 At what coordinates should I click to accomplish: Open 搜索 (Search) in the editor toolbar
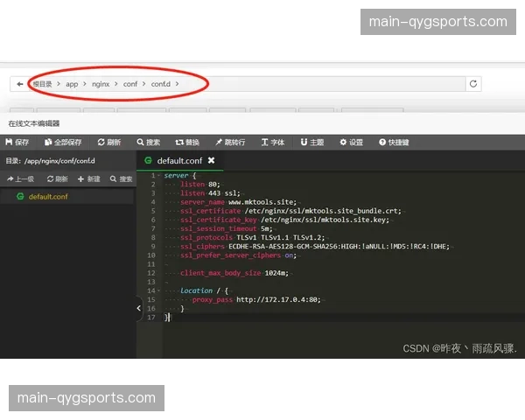pos(148,142)
